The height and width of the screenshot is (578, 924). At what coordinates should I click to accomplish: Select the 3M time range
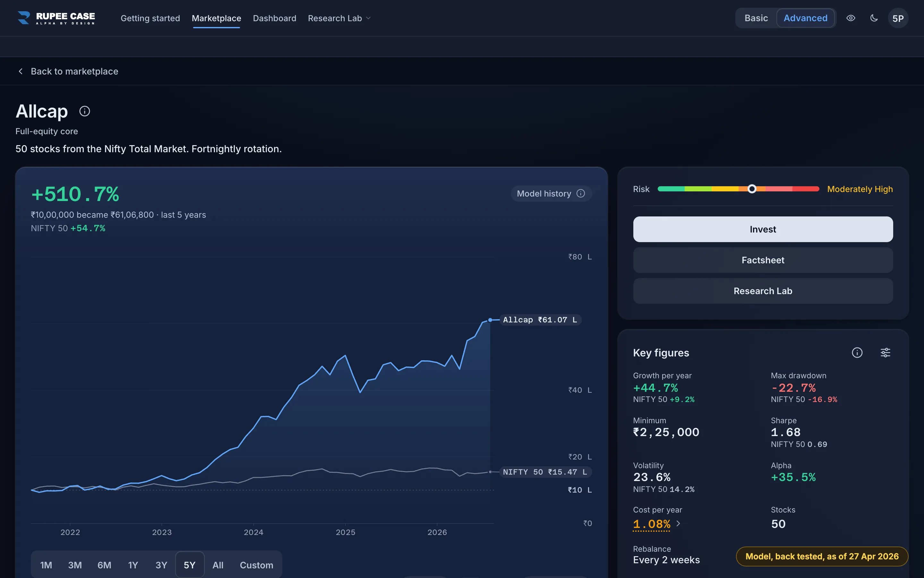(75, 565)
